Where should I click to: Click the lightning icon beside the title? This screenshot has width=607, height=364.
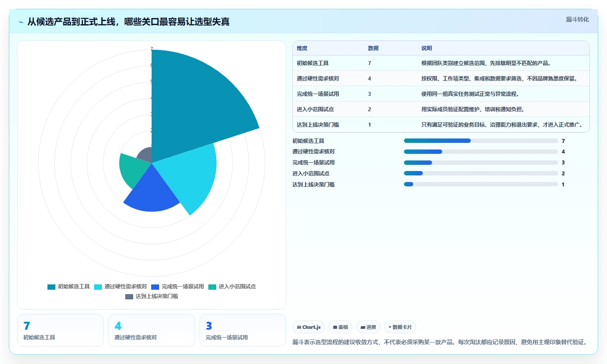21,22
